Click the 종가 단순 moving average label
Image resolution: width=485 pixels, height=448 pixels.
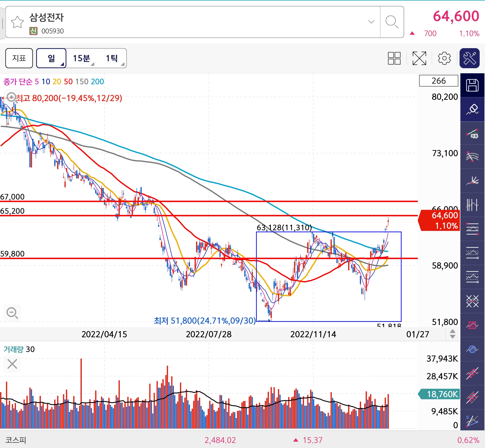[18, 82]
